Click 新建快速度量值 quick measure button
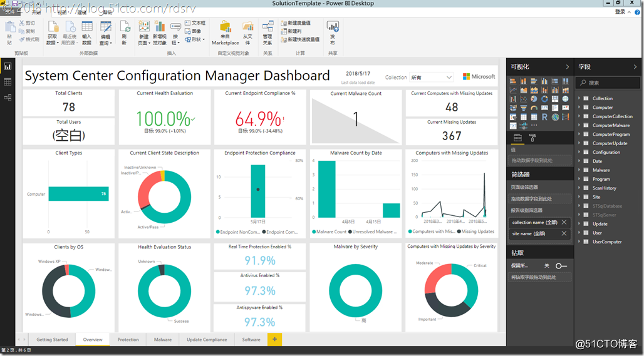 (x=300, y=39)
